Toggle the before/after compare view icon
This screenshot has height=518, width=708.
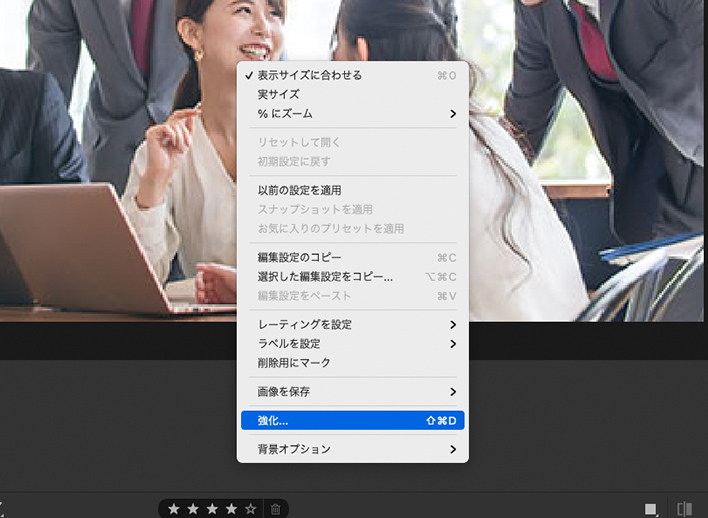[685, 509]
